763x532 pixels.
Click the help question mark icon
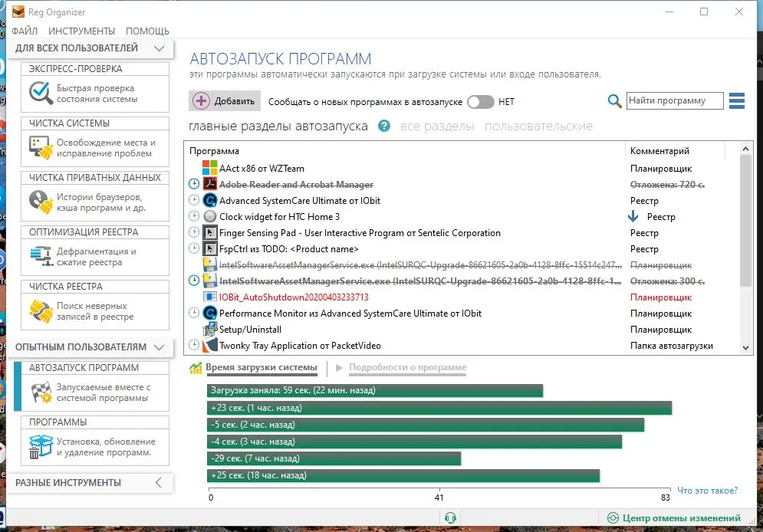pos(382,129)
